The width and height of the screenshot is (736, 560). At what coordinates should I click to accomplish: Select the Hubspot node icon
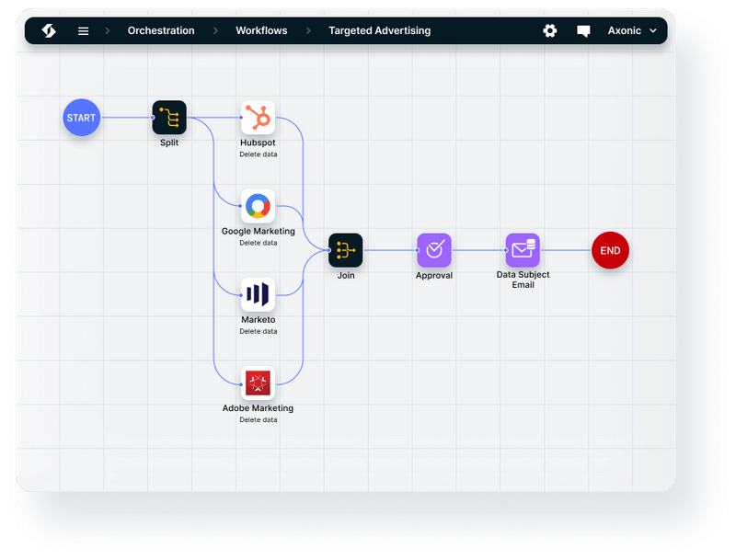click(x=258, y=118)
